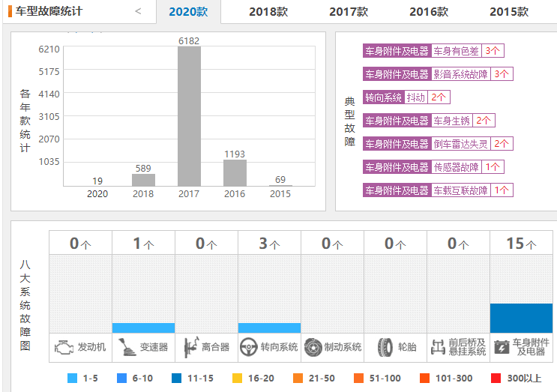
Task: Click the 3个 count above 转向系统
Action: click(x=269, y=244)
